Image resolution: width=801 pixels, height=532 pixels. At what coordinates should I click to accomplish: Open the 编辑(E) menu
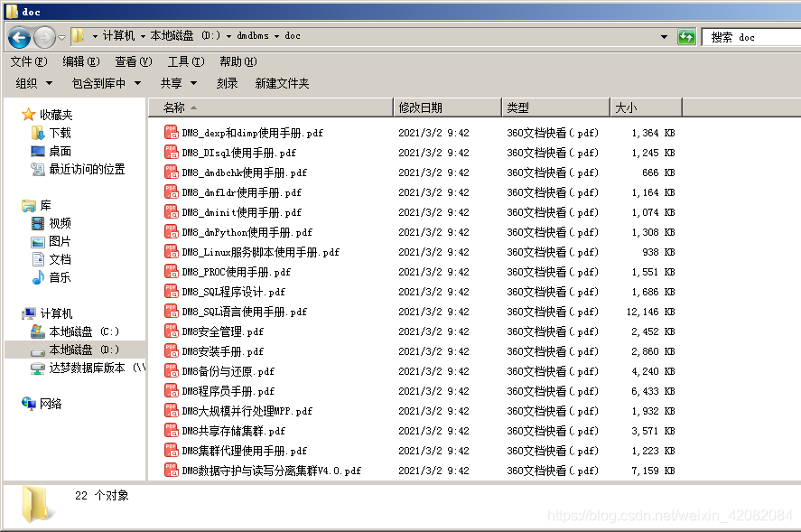[81, 61]
